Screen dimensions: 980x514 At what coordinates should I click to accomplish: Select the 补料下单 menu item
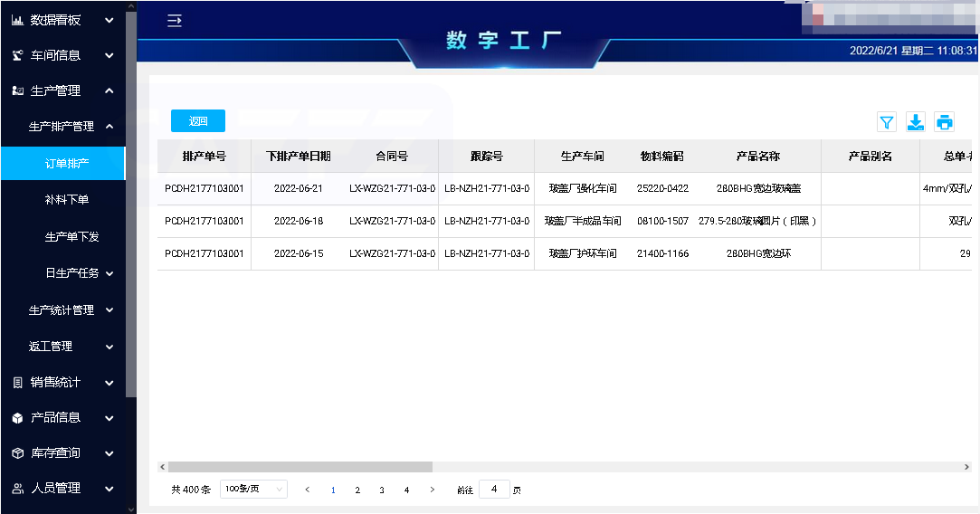tap(67, 199)
